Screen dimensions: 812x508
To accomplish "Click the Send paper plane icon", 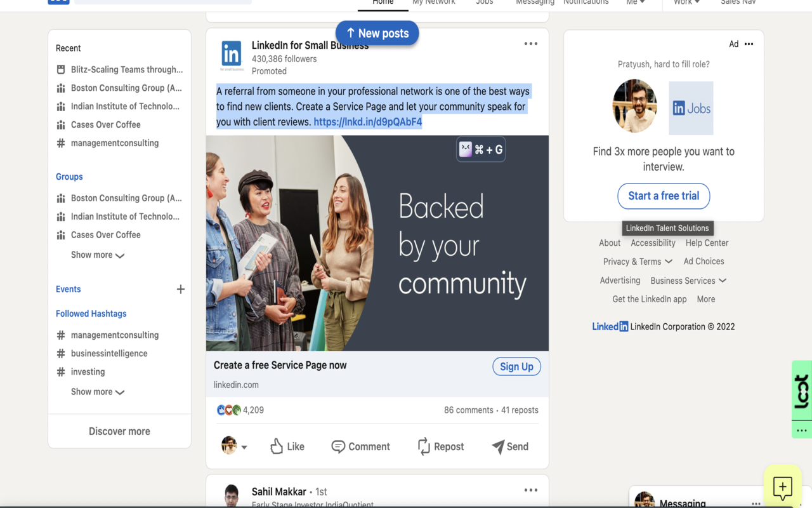I will [x=498, y=446].
